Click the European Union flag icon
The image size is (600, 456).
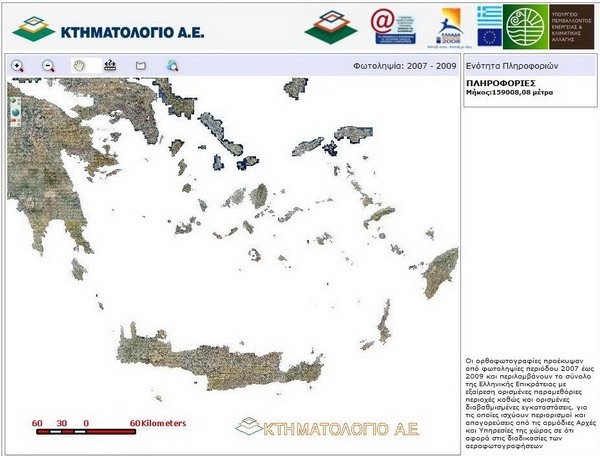489,37
